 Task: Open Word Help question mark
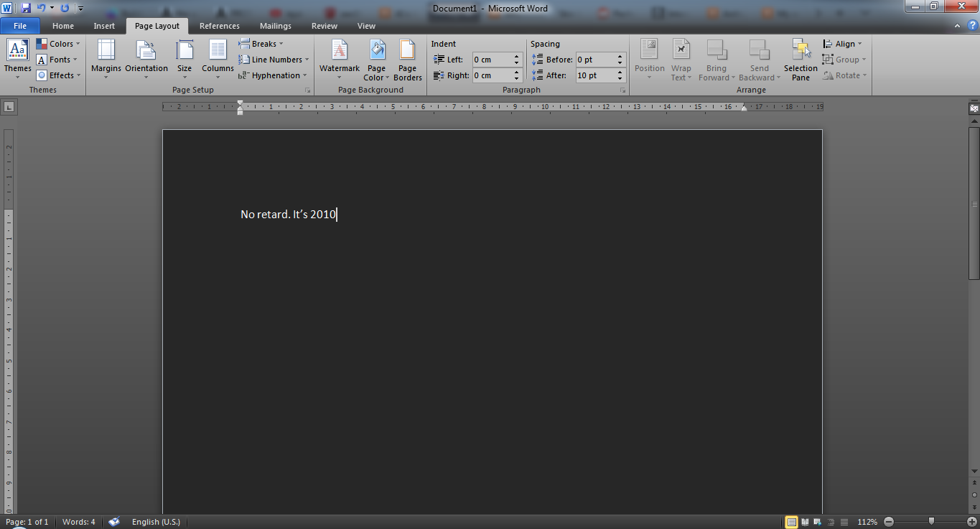click(973, 26)
